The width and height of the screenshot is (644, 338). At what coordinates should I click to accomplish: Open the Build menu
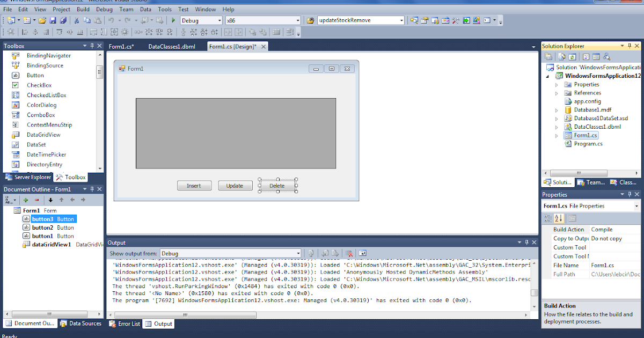click(82, 9)
